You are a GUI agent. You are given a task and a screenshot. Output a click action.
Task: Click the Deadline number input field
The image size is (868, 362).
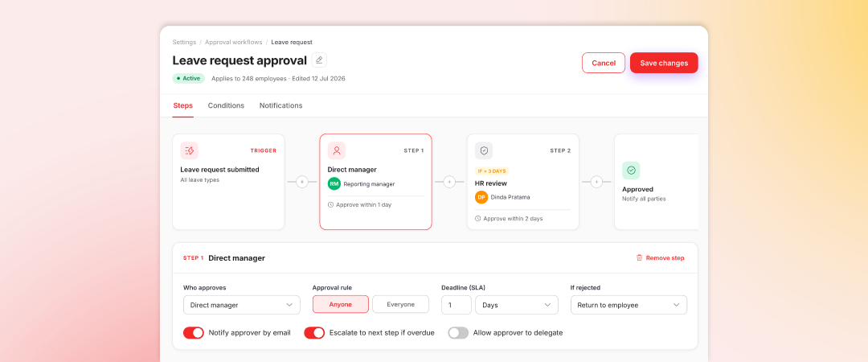click(457, 305)
